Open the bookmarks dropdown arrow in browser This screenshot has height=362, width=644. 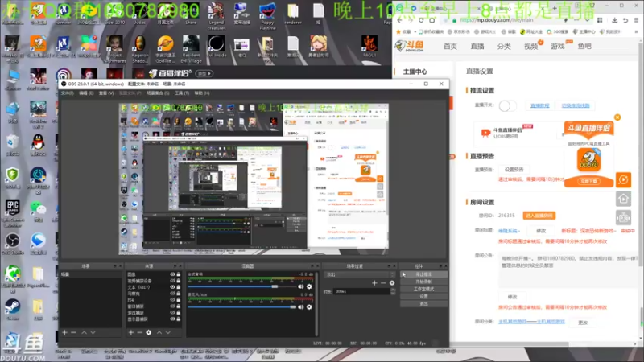tap(415, 31)
